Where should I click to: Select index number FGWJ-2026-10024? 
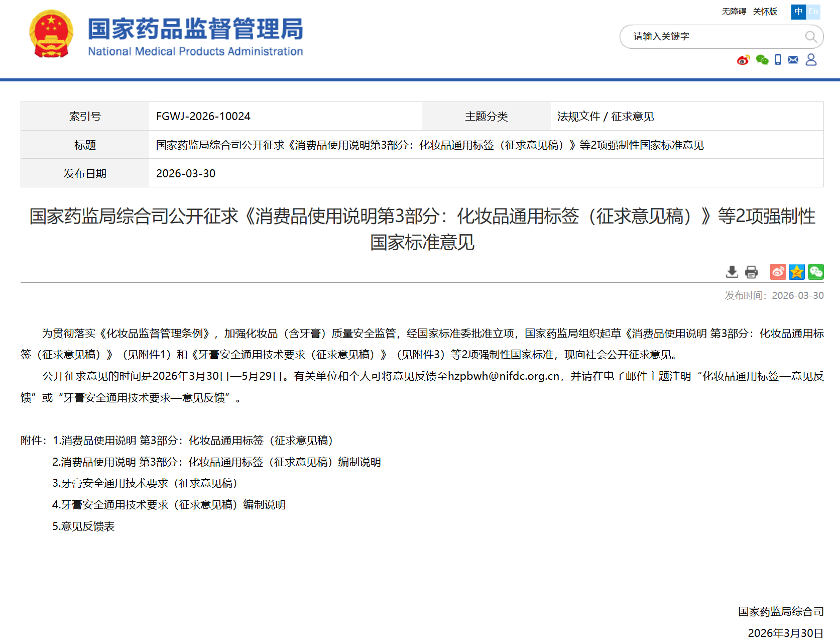[203, 117]
